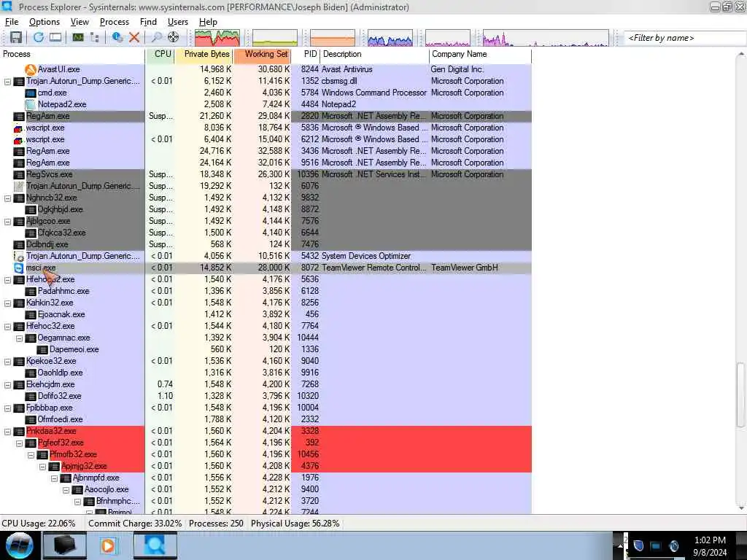
Task: Click the monitor icon in system tray
Action: pos(656,545)
